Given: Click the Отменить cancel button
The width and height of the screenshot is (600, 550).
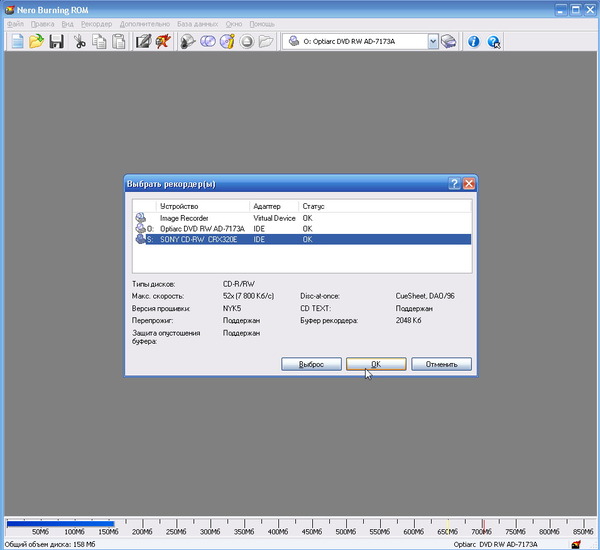Looking at the screenshot, I should 441,364.
